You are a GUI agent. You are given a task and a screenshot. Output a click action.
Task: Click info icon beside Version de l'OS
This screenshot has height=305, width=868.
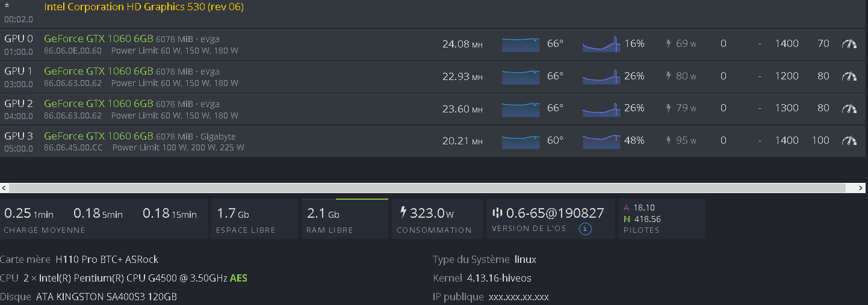(584, 229)
